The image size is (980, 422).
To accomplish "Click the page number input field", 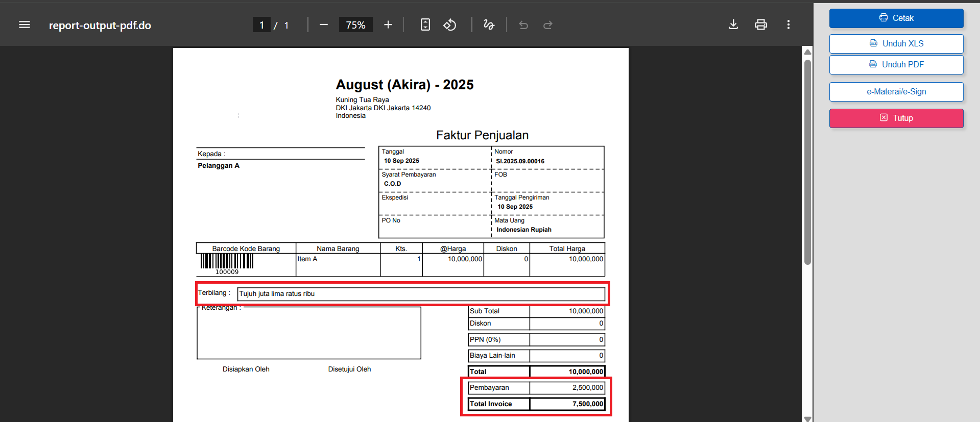I will coord(262,25).
